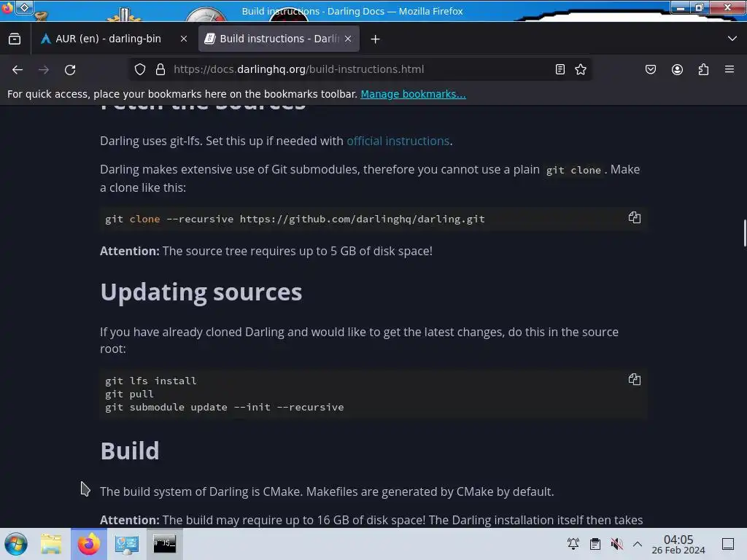Open Manage bookmarks link
The height and width of the screenshot is (560, 747).
coord(413,94)
